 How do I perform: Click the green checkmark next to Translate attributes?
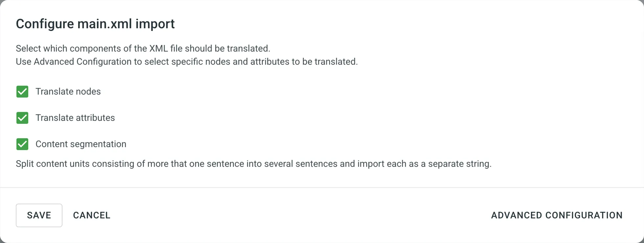click(22, 118)
